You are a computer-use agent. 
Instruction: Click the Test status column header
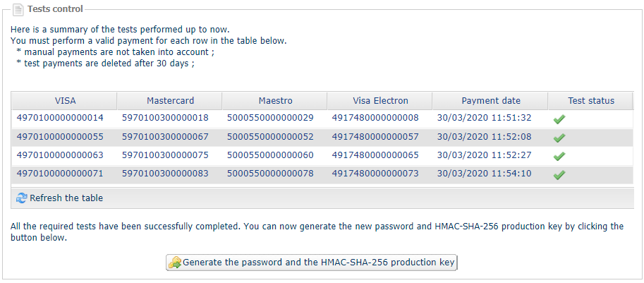point(591,101)
